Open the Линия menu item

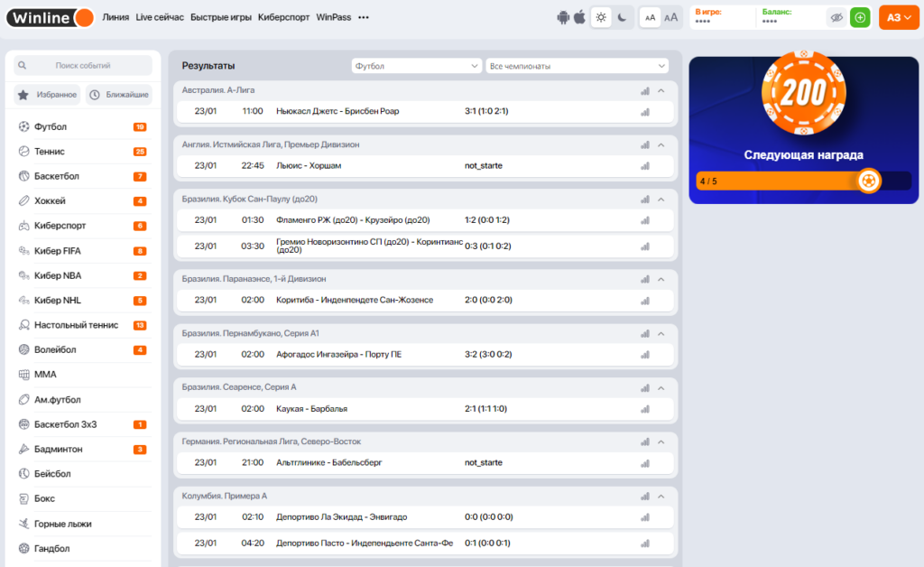pos(115,17)
